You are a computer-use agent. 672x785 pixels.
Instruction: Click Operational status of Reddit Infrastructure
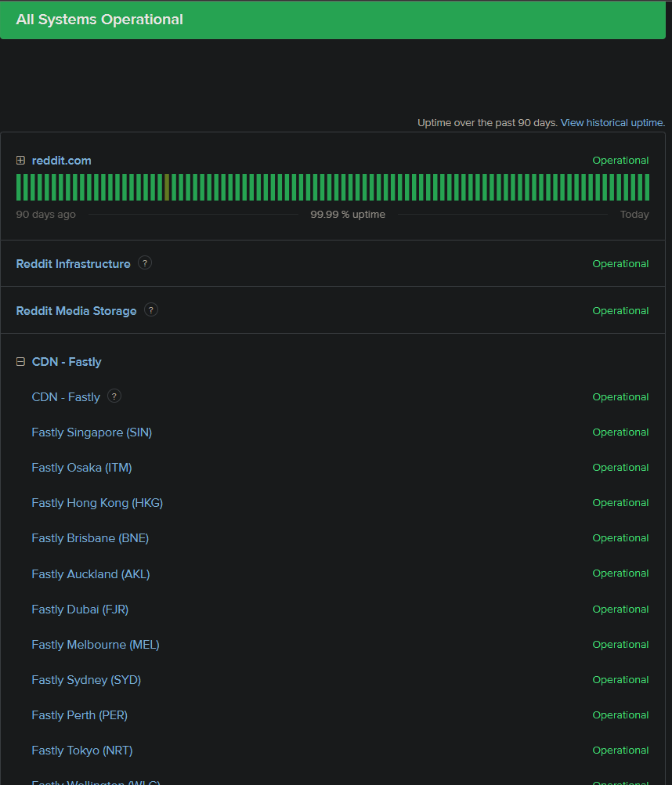620,263
